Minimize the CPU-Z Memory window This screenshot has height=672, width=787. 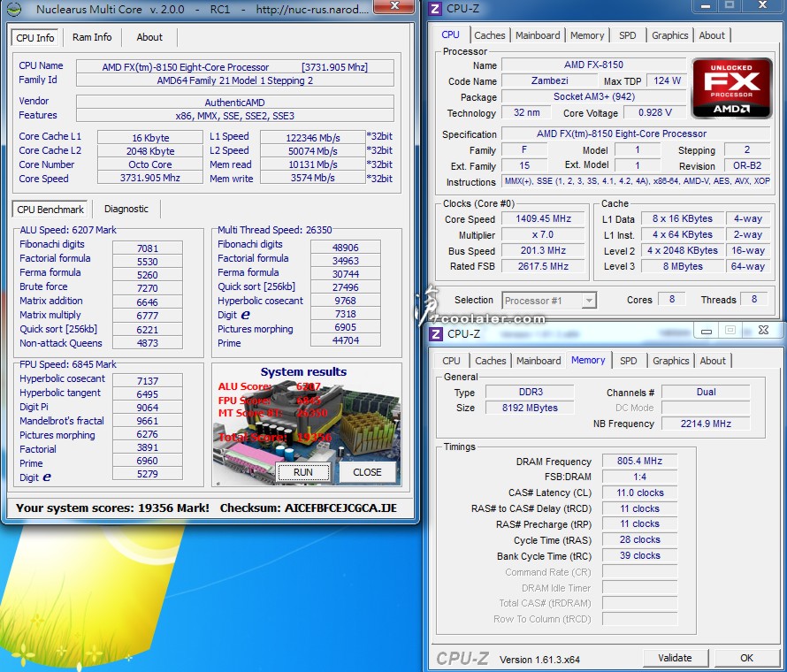point(707,330)
